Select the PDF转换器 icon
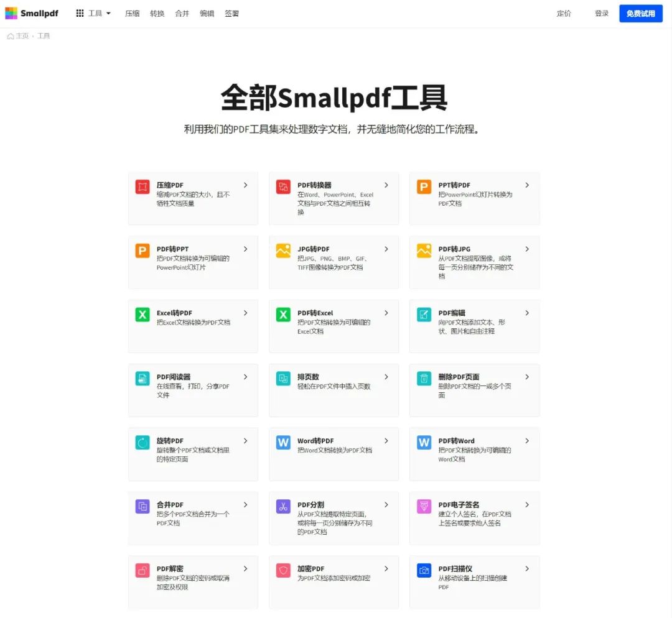Image resolution: width=672 pixels, height=618 pixels. (282, 186)
